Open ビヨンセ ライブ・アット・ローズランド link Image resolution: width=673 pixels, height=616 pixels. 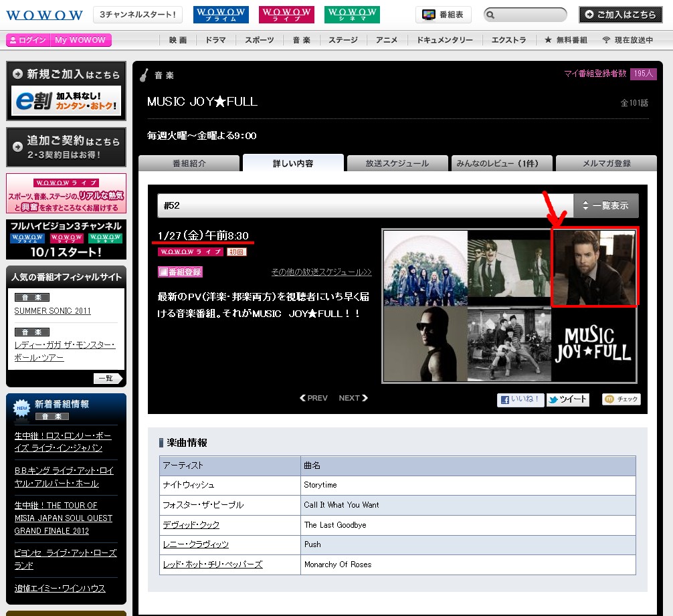click(x=66, y=559)
